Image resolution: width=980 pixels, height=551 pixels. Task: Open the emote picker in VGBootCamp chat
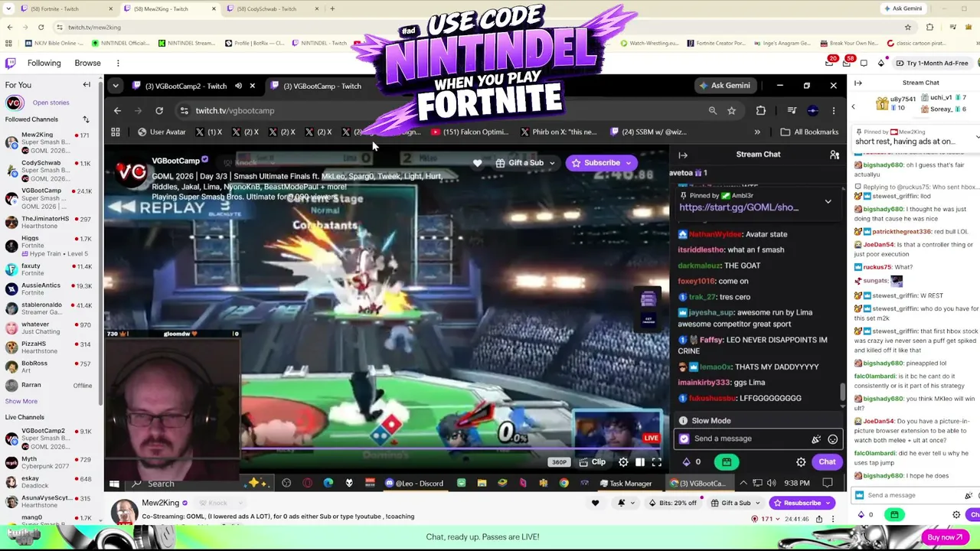pos(832,439)
